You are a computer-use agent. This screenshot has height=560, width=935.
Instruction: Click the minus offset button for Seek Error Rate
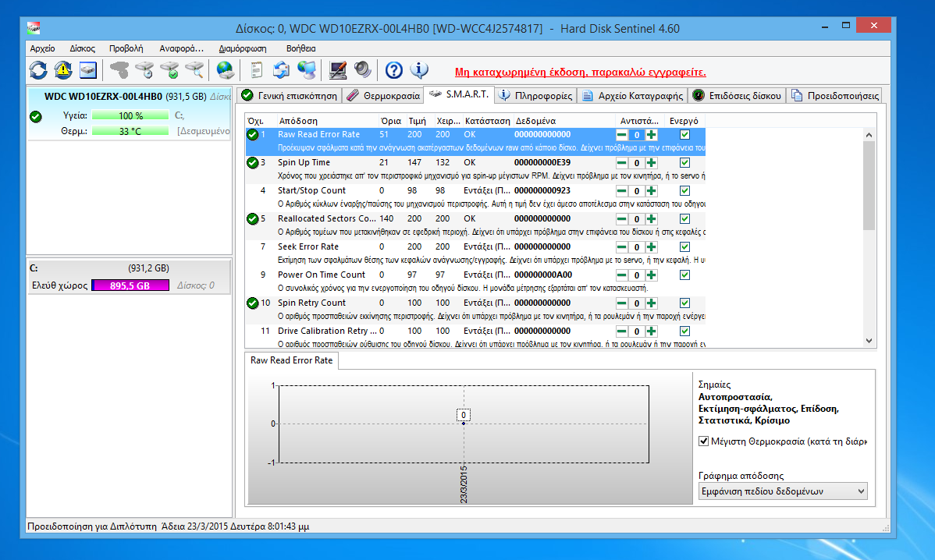pos(621,247)
